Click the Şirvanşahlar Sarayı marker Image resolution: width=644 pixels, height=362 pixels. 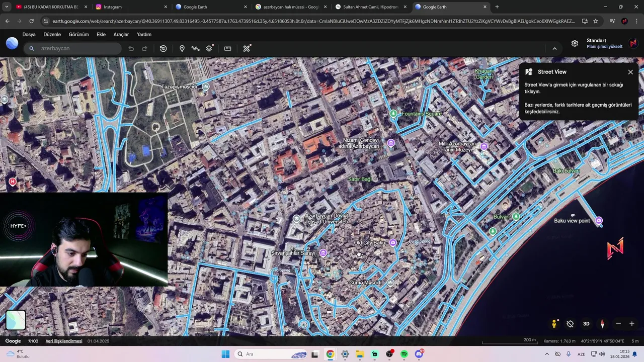tap(324, 253)
